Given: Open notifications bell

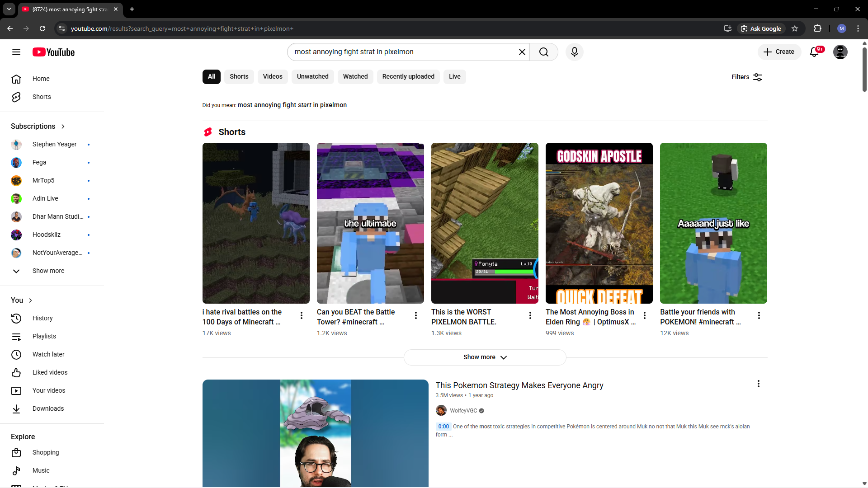Looking at the screenshot, I should click(815, 52).
